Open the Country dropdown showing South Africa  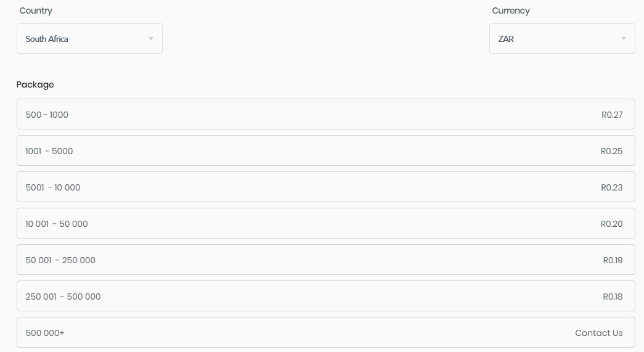point(89,39)
